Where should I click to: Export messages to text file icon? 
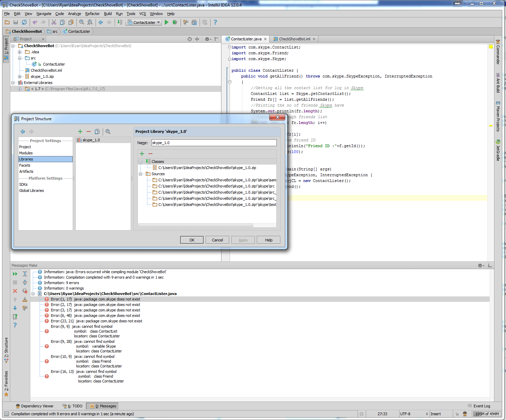[15, 317]
